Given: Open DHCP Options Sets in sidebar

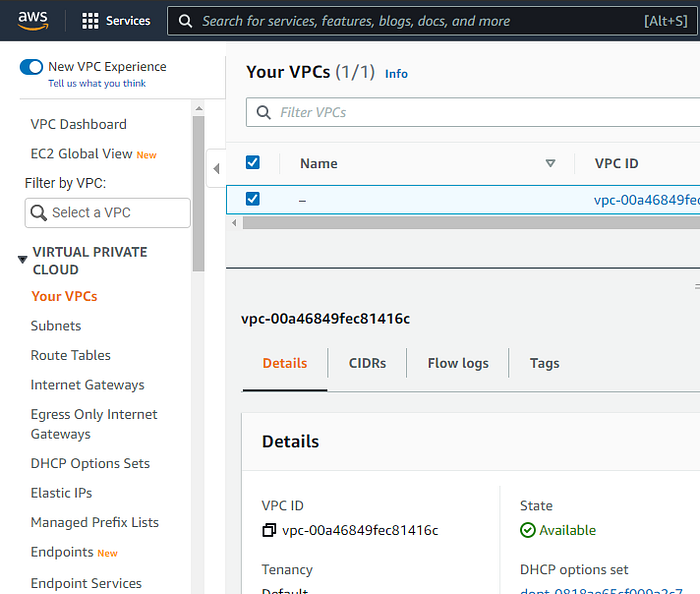Looking at the screenshot, I should tap(90, 463).
